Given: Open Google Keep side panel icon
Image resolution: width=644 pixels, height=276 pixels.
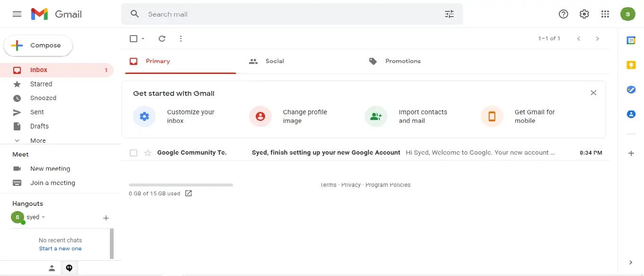Looking at the screenshot, I should coord(631,65).
